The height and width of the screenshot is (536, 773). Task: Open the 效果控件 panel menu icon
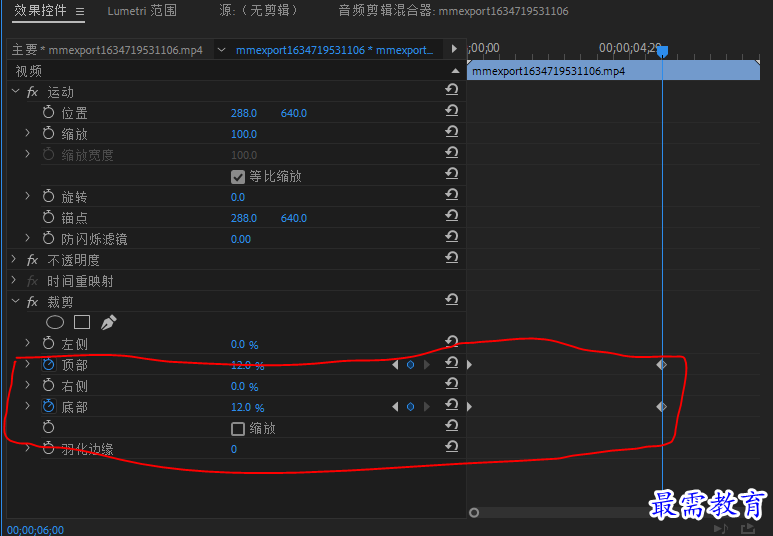click(x=80, y=11)
